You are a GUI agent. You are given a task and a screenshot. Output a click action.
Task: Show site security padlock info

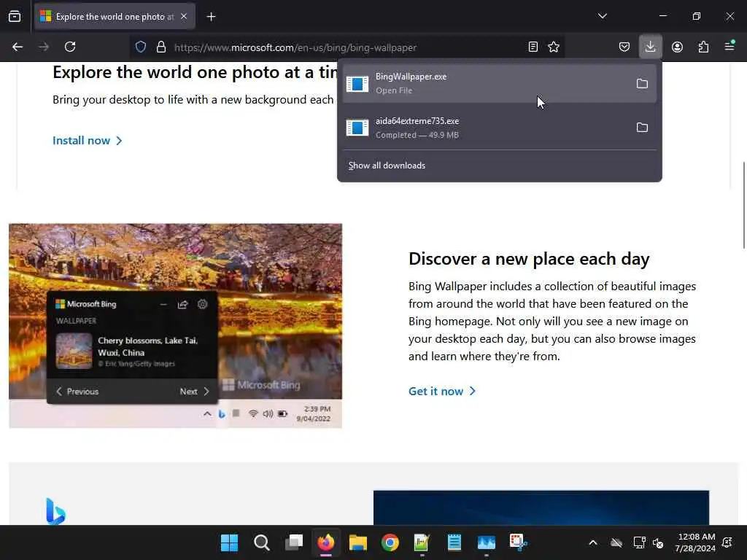[161, 47]
